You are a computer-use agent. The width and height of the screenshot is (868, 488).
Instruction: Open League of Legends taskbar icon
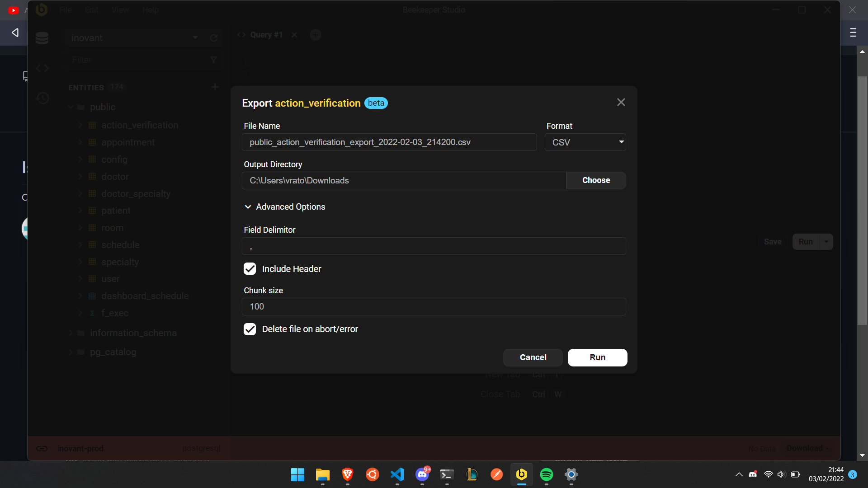pos(472,474)
